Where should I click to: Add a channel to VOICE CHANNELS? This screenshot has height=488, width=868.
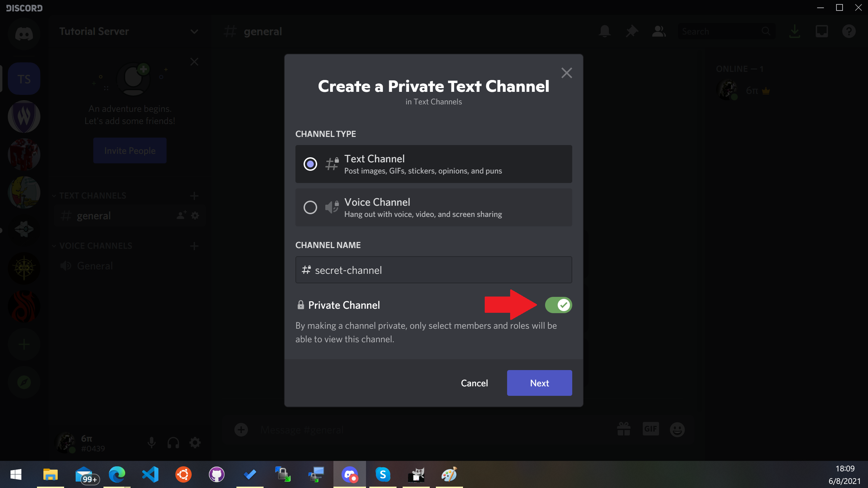point(194,246)
